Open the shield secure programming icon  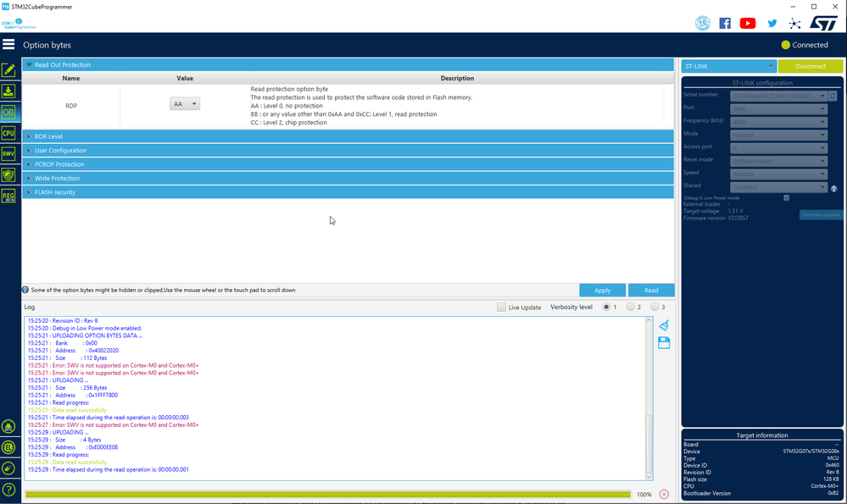8,174
